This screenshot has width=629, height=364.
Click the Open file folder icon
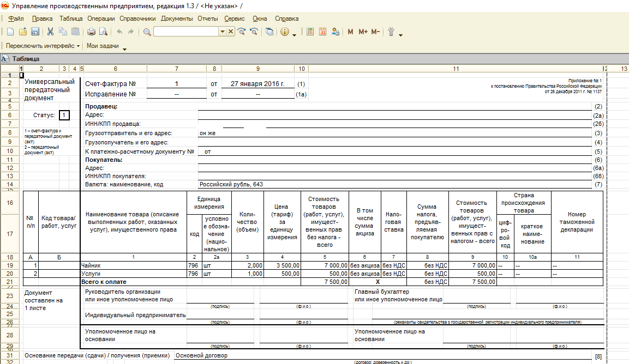pyautogui.click(x=23, y=32)
